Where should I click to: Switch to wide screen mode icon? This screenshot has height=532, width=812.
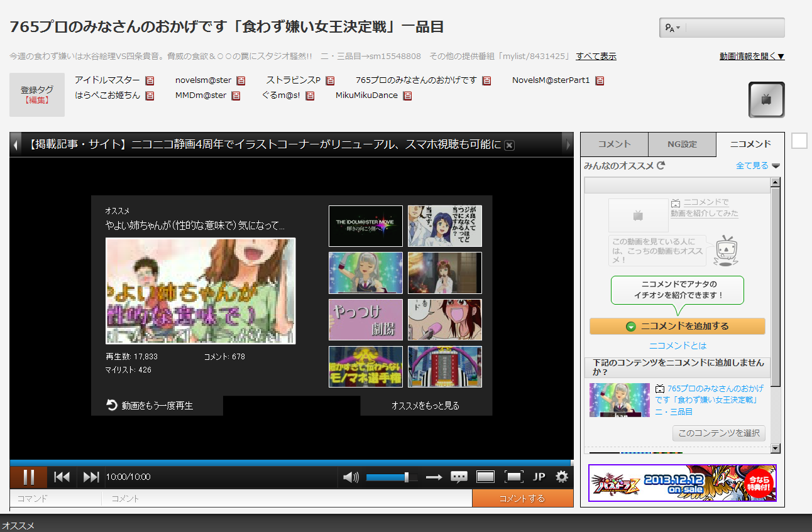pyautogui.click(x=485, y=477)
